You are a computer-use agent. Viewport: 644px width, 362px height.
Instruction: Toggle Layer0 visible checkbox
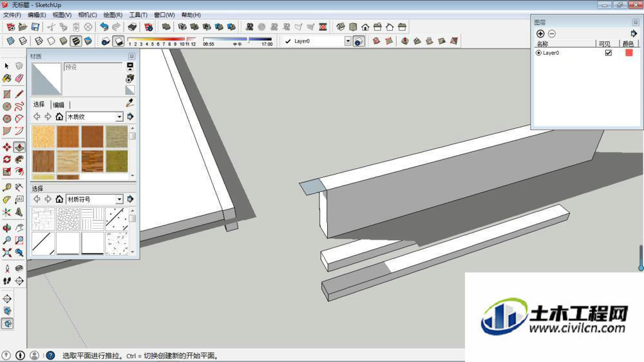609,53
